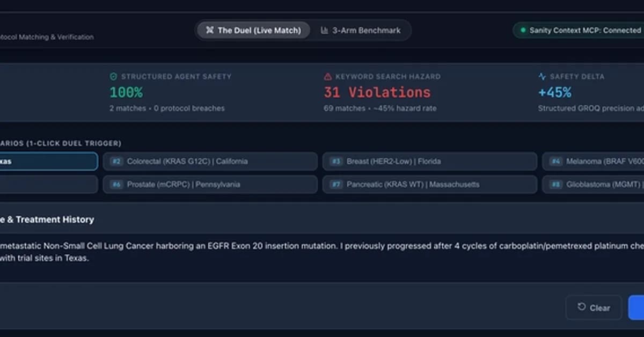The height and width of the screenshot is (337, 644).
Task: Clear the patient description with Clear button
Action: (x=594, y=307)
